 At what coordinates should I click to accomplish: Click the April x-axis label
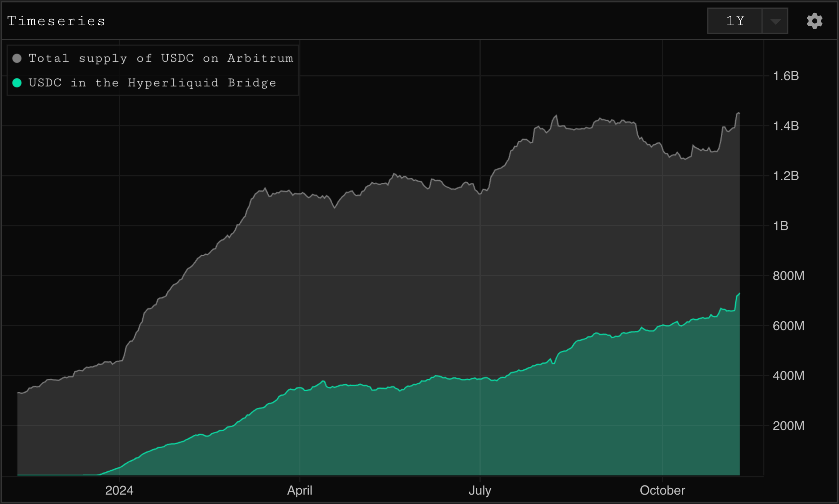click(x=300, y=490)
